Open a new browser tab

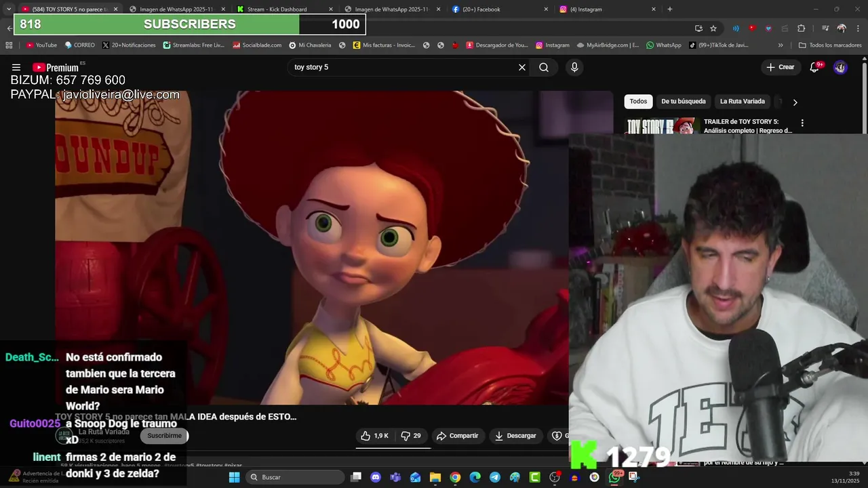(x=670, y=9)
